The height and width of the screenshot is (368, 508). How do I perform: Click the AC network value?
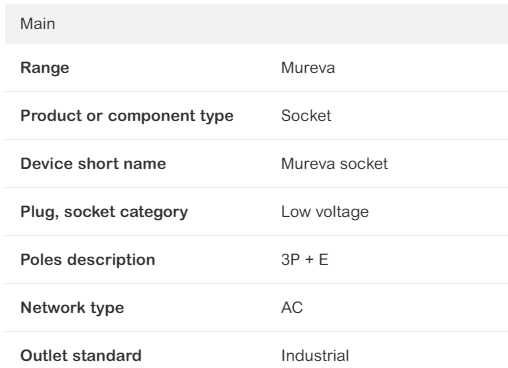tap(292, 308)
